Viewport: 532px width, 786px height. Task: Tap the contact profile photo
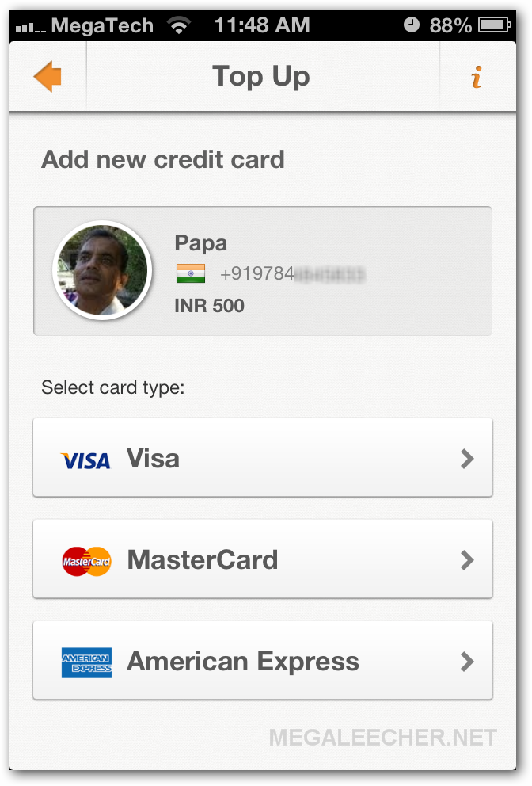coord(102,270)
